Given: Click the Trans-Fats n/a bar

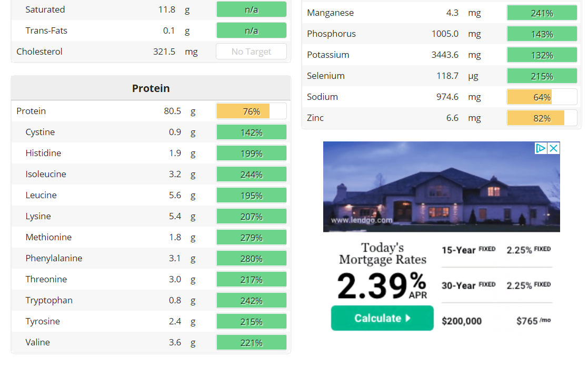Looking at the screenshot, I should (x=251, y=30).
